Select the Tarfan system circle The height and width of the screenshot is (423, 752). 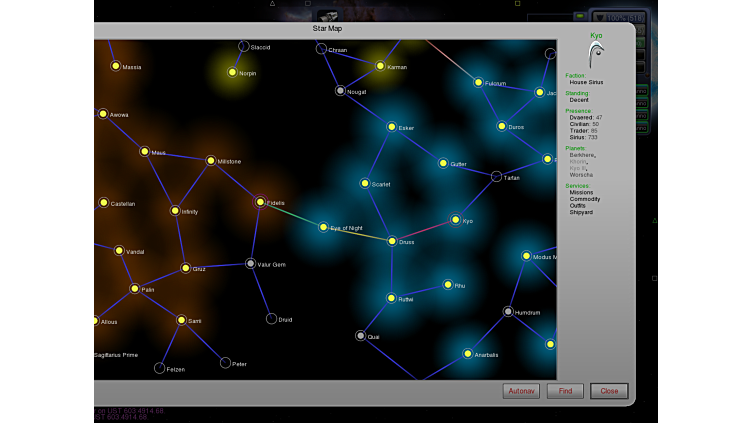click(496, 177)
